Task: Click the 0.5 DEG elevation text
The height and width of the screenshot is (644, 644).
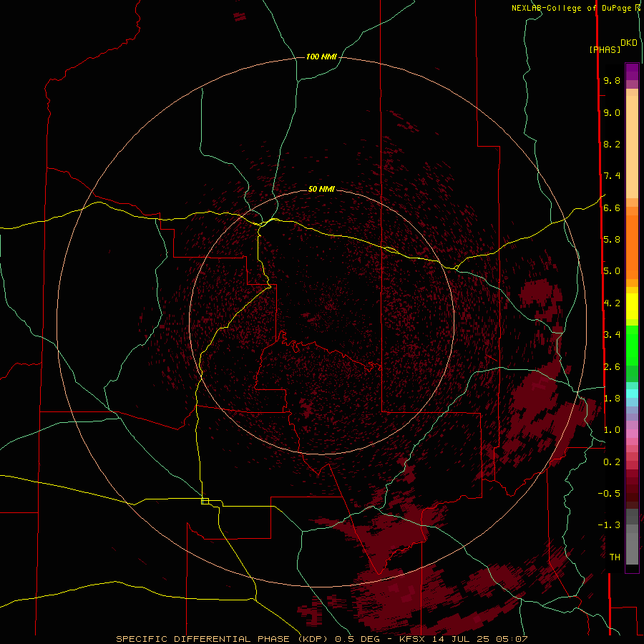Action: 360,639
